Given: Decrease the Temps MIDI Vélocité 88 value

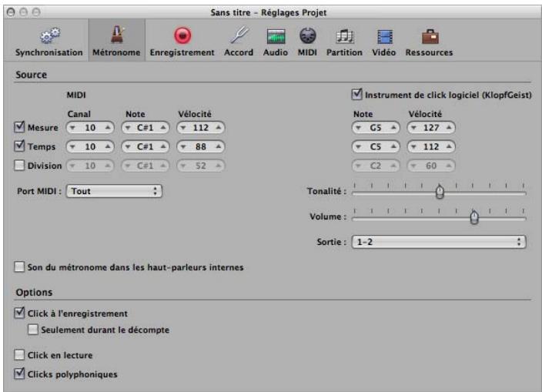Looking at the screenshot, I should [x=183, y=146].
